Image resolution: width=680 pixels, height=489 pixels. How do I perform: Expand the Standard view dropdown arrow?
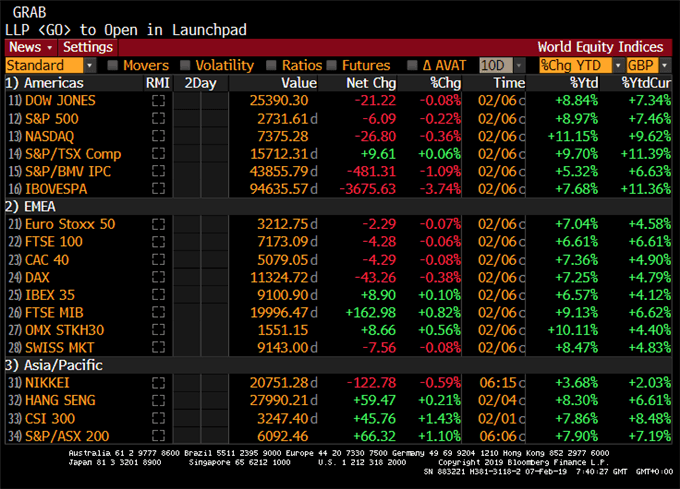(89, 65)
